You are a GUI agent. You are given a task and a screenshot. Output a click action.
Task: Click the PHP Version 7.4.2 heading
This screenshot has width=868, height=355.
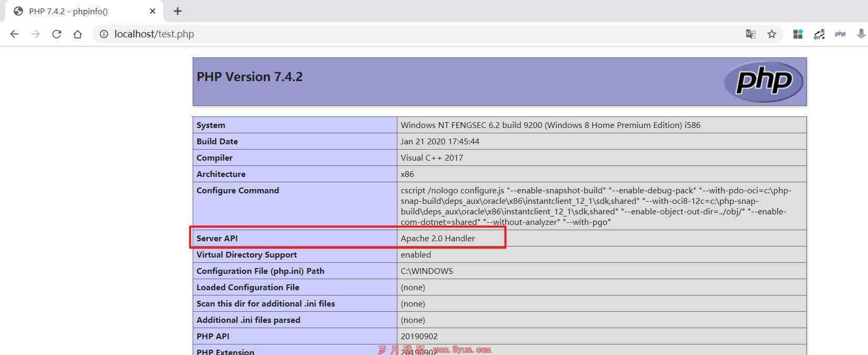250,77
